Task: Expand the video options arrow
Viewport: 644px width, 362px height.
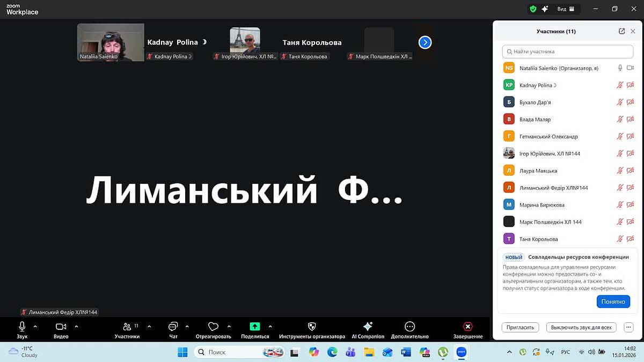Action: [x=76, y=326]
